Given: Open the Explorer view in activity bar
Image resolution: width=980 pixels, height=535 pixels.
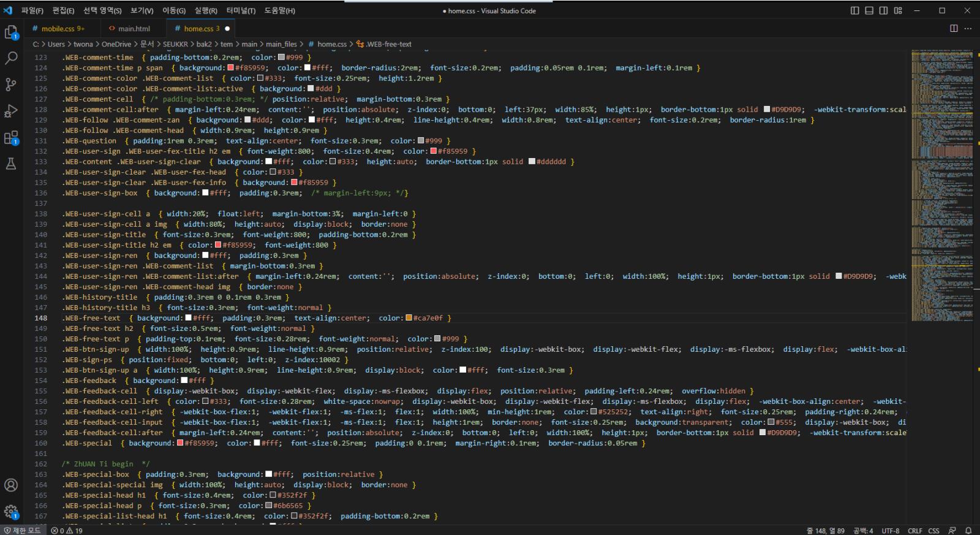Looking at the screenshot, I should (11, 32).
